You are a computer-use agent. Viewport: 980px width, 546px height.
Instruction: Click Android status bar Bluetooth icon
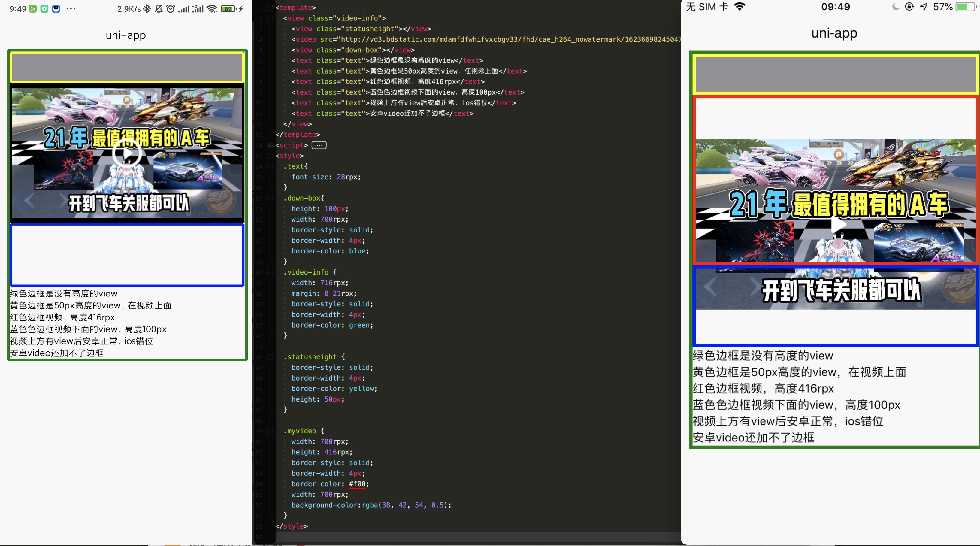[x=147, y=9]
